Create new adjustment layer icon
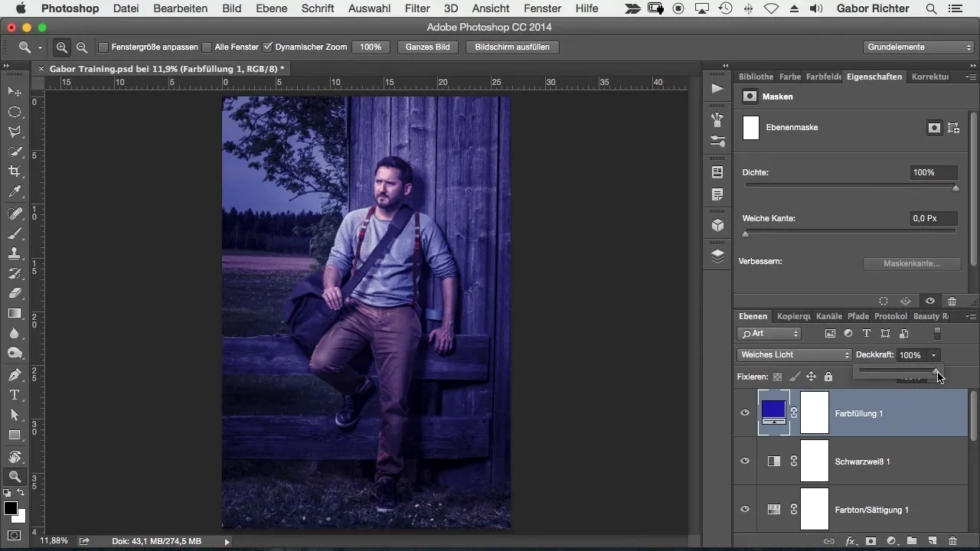The width and height of the screenshot is (980, 551). [891, 541]
